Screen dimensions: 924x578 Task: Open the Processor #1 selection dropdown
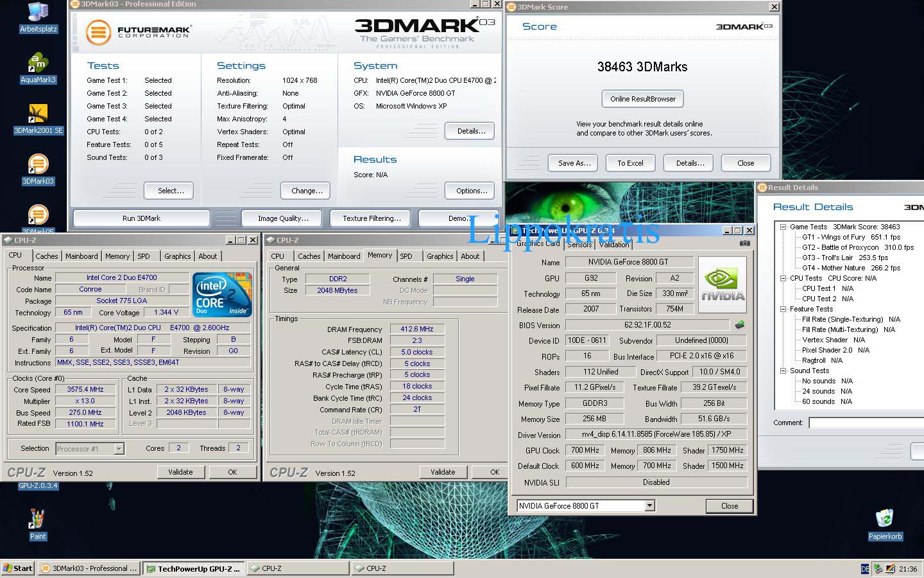119,449
